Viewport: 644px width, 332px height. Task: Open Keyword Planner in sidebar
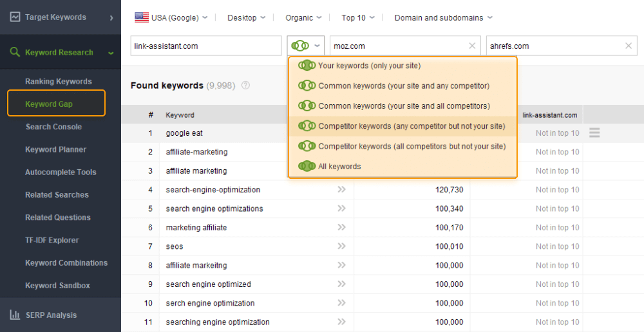click(55, 149)
